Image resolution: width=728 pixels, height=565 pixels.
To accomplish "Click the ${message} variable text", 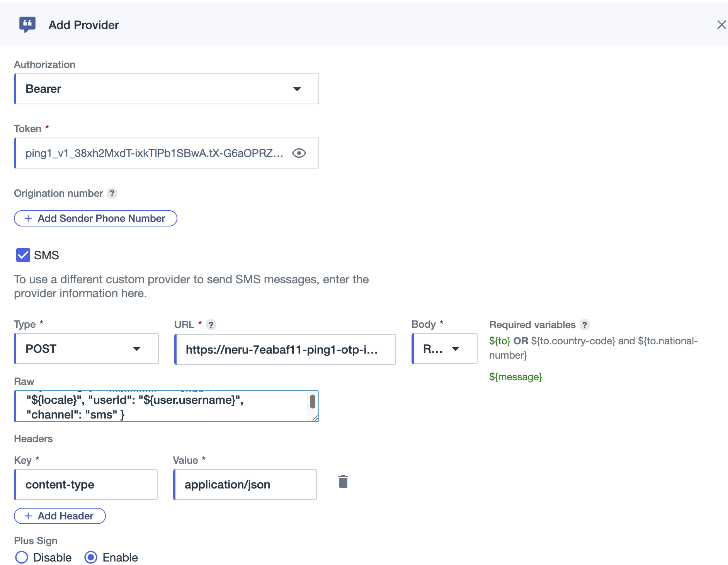I will click(515, 377).
